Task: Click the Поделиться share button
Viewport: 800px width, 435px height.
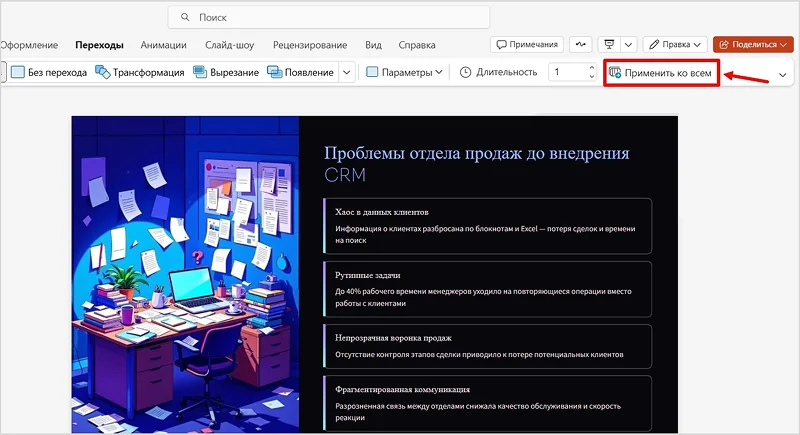Action: point(753,44)
